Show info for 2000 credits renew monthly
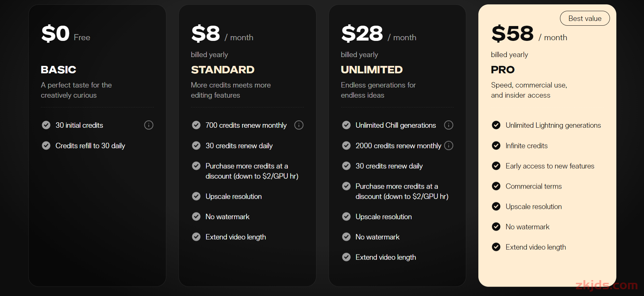Image resolution: width=644 pixels, height=296 pixels. tap(449, 146)
